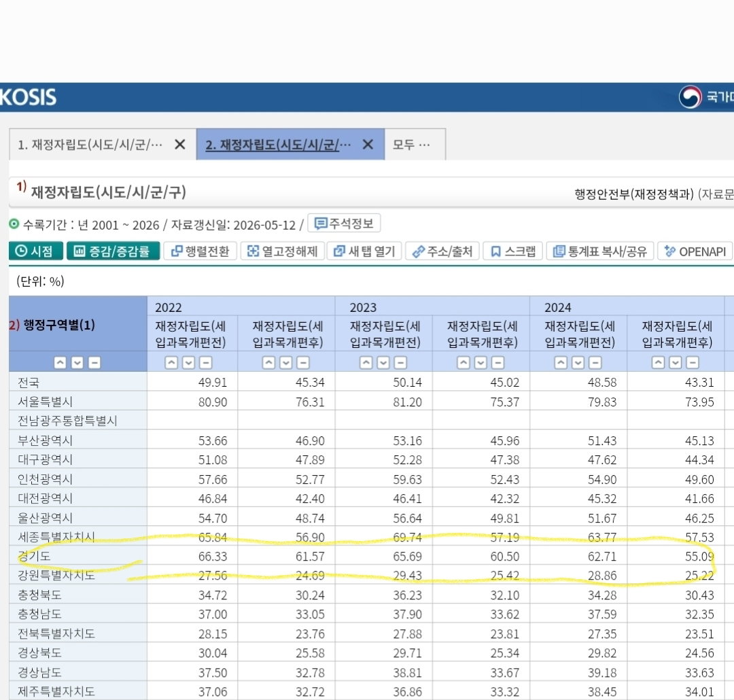This screenshot has height=700, width=734.
Task: Sort 2024 세입과목개편전 column ascending
Action: [x=561, y=362]
